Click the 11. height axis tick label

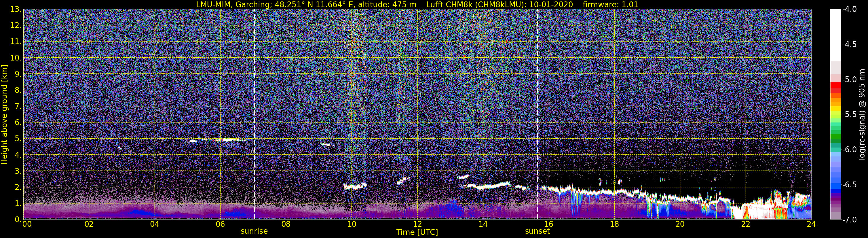point(16,42)
